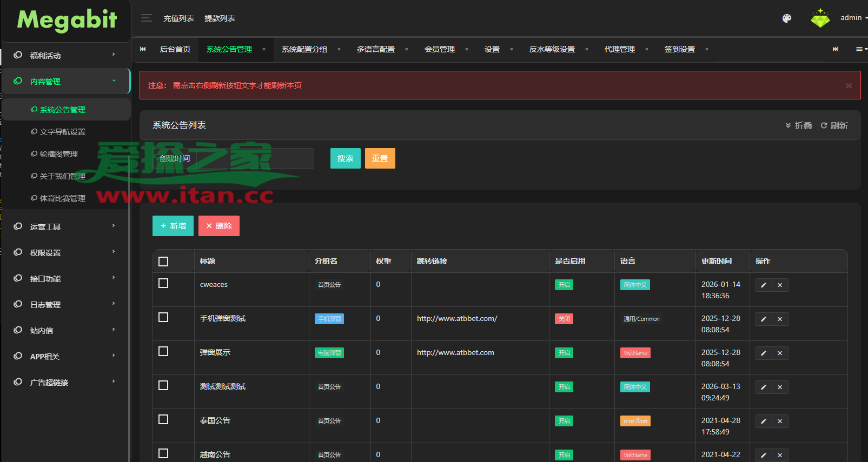Open the admin user dropdown

[x=852, y=18]
